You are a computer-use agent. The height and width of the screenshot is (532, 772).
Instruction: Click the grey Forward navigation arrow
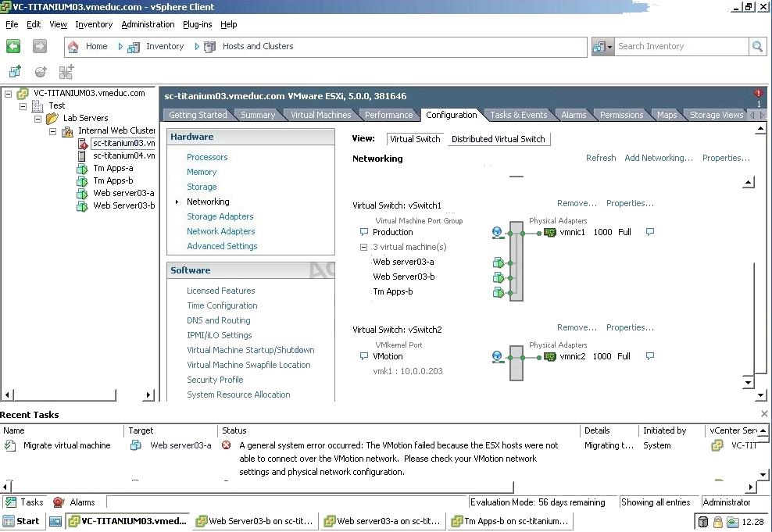coord(39,46)
